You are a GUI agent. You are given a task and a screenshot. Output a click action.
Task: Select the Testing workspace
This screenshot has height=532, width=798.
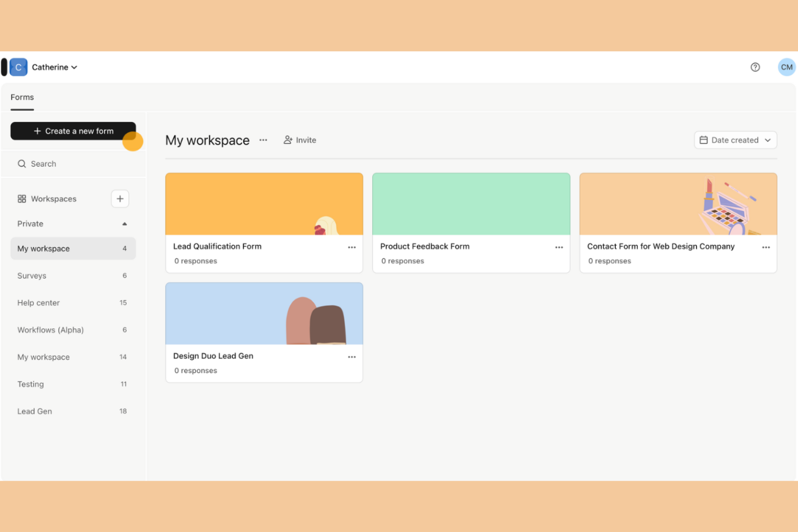point(30,384)
